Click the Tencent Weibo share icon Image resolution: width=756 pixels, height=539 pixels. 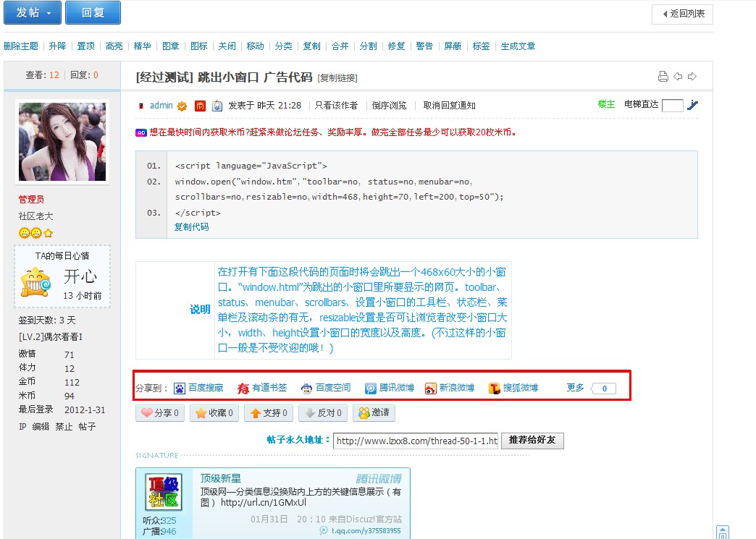click(370, 389)
